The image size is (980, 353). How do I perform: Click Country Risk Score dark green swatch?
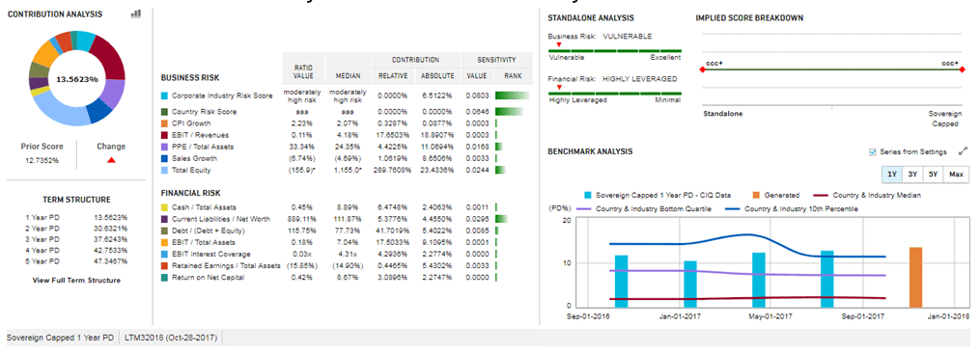point(164,112)
